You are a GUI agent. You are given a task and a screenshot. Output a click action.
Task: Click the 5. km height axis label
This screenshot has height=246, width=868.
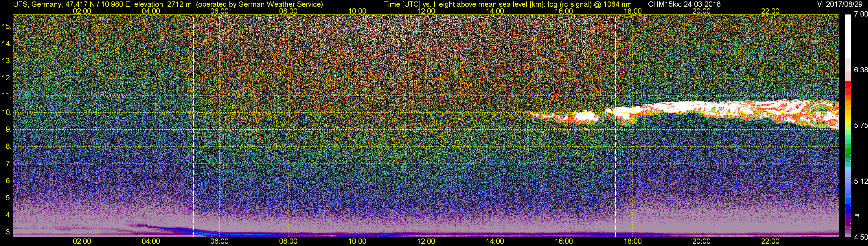click(x=9, y=198)
